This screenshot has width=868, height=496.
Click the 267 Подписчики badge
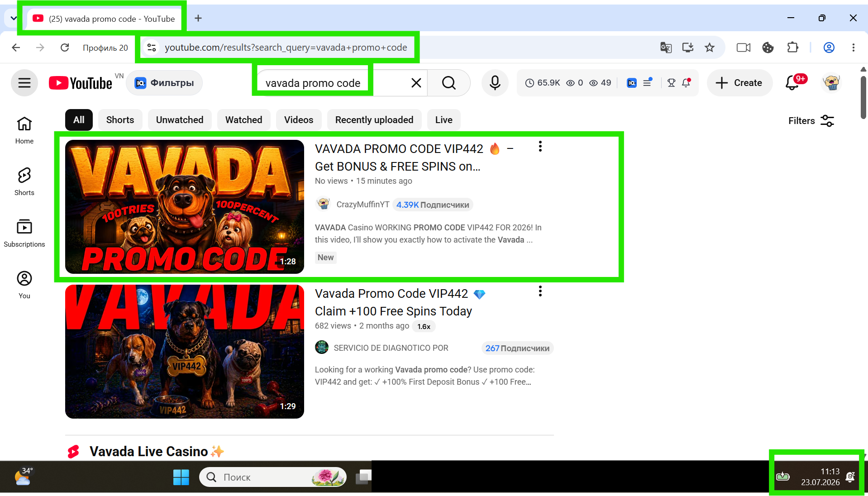517,348
